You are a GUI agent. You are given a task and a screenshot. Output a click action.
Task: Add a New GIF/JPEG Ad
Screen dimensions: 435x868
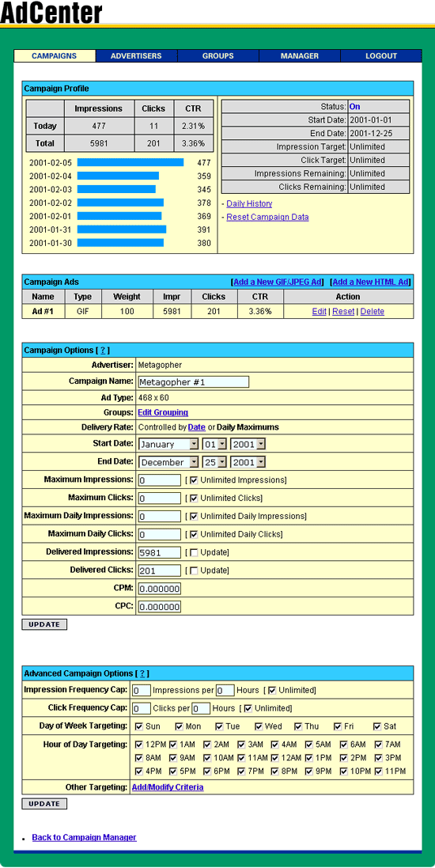coord(278,282)
